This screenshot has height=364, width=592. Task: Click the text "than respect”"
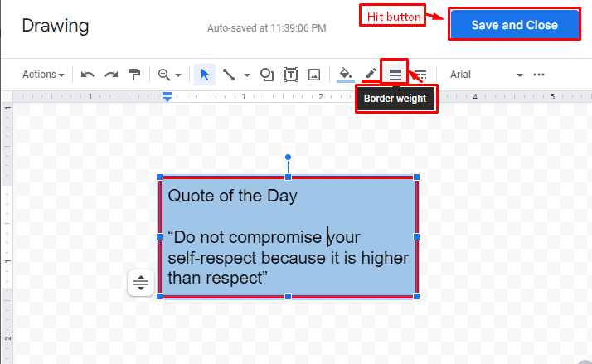pyautogui.click(x=218, y=278)
